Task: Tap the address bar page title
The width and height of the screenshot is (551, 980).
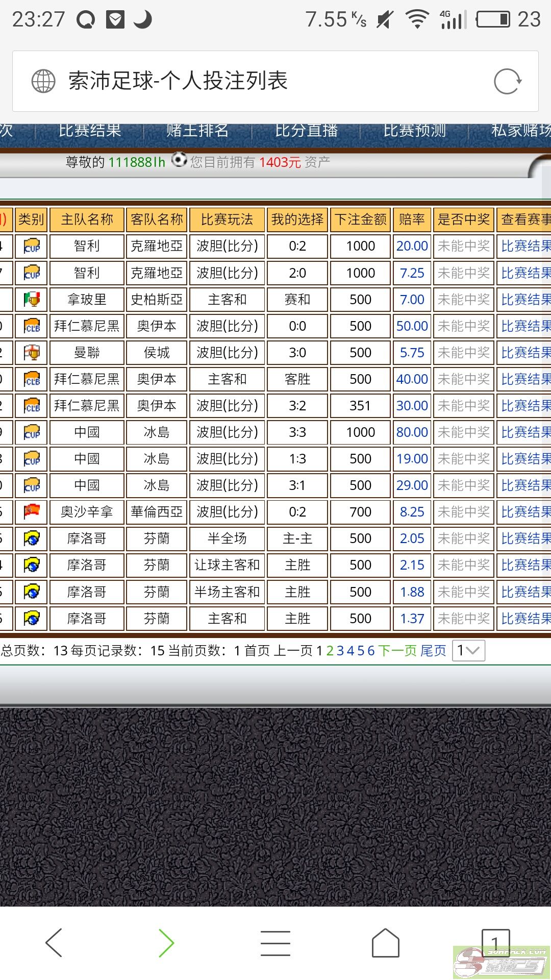Action: [178, 81]
